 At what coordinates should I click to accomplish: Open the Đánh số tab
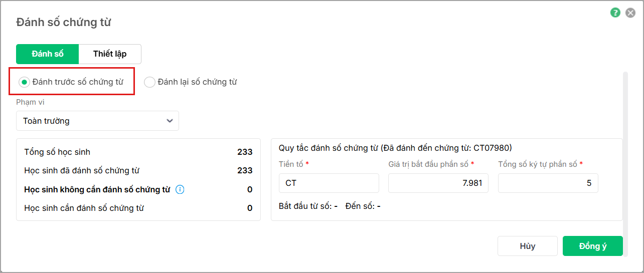(x=48, y=54)
